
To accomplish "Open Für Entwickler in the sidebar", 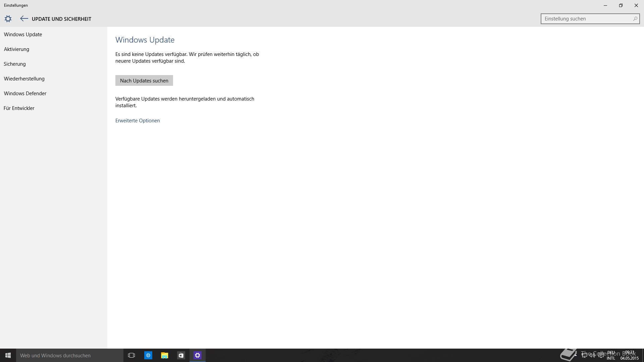I will click(x=19, y=108).
